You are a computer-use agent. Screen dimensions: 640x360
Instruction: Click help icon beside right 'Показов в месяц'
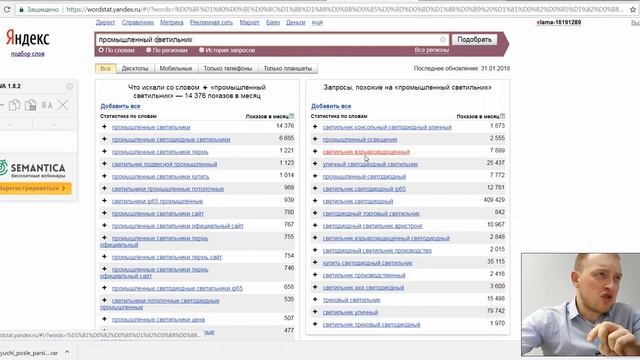coord(502,116)
